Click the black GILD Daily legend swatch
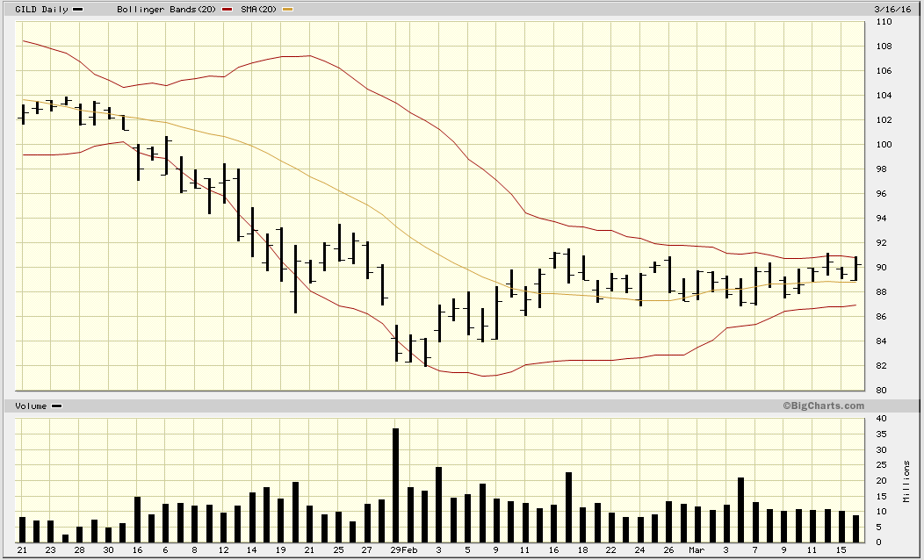 (78, 10)
